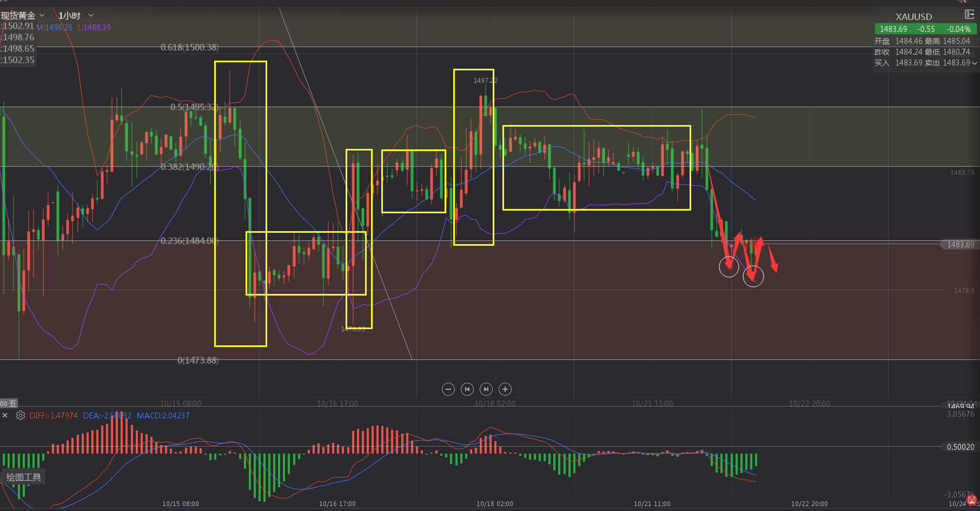The image size is (980, 511).
Task: Open MACD indicator settings gear
Action: (21, 416)
